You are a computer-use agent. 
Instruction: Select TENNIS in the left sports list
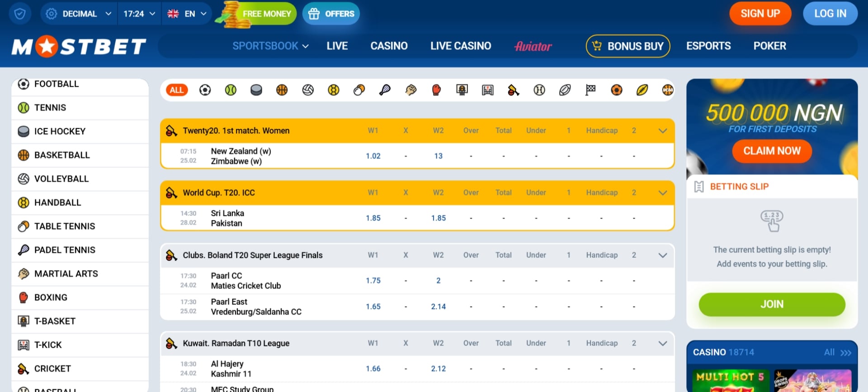pyautogui.click(x=80, y=107)
